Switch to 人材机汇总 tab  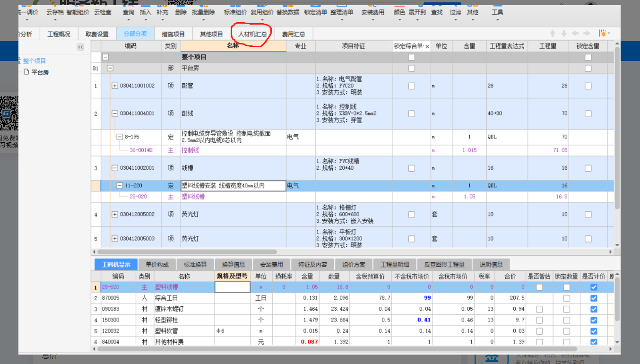click(253, 34)
